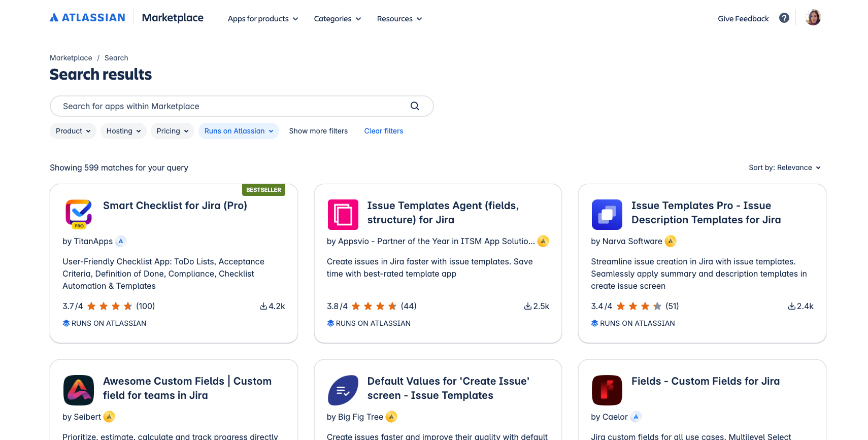Open the Product filter dropdown
This screenshot has width=868, height=440.
73,131
